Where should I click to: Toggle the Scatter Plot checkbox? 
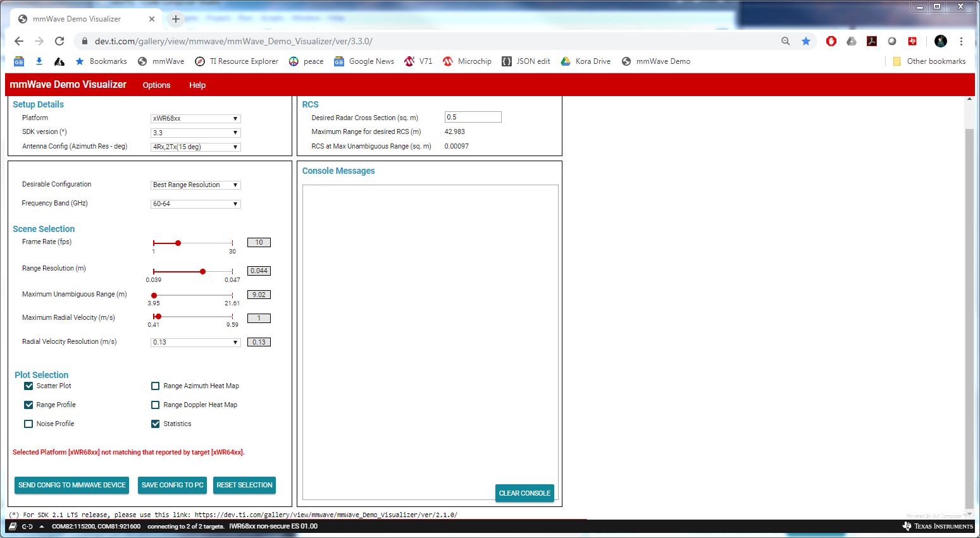pyautogui.click(x=28, y=386)
